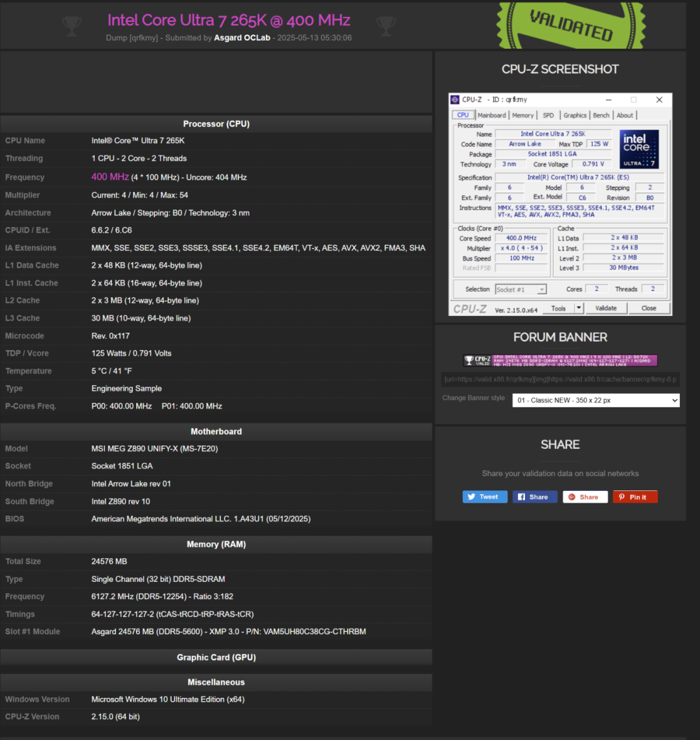Click the MSI MEG Z890 UNIFY-X model text
The image size is (700, 740).
[x=155, y=449]
